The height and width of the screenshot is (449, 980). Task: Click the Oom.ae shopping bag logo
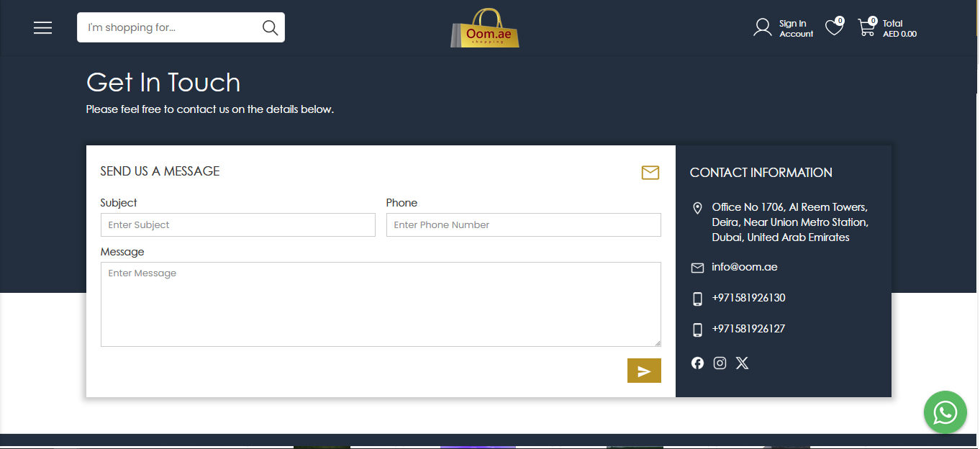[486, 30]
